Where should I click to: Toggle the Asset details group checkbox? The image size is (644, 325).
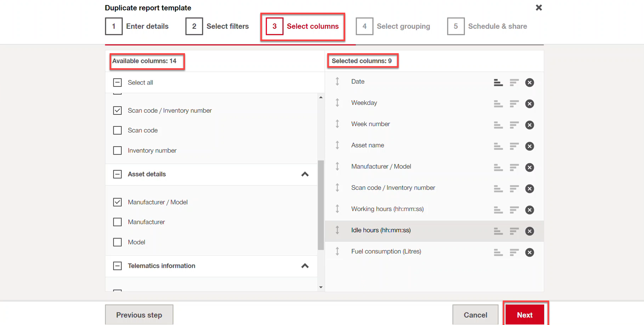click(117, 174)
